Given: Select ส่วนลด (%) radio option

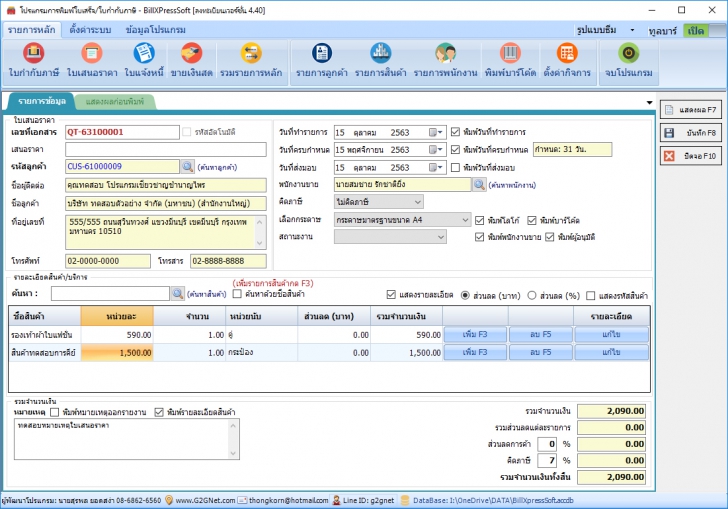Looking at the screenshot, I should click(x=531, y=294).
